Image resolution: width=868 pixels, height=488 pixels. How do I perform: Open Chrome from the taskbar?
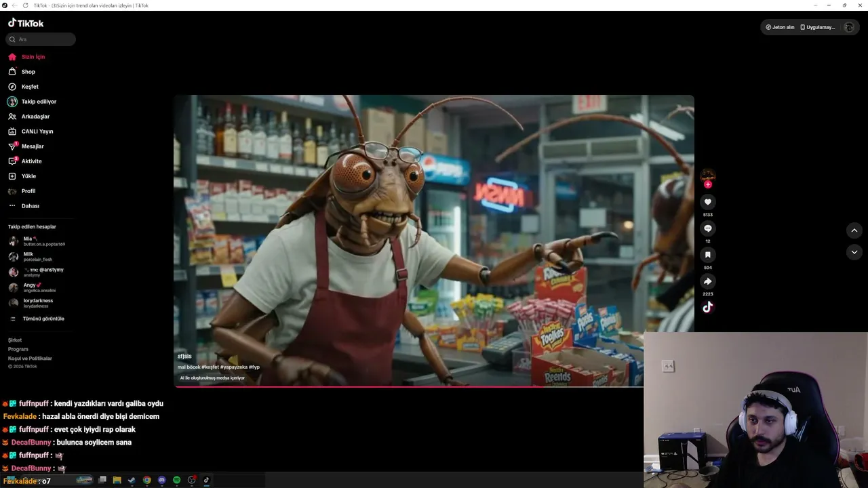(x=146, y=480)
